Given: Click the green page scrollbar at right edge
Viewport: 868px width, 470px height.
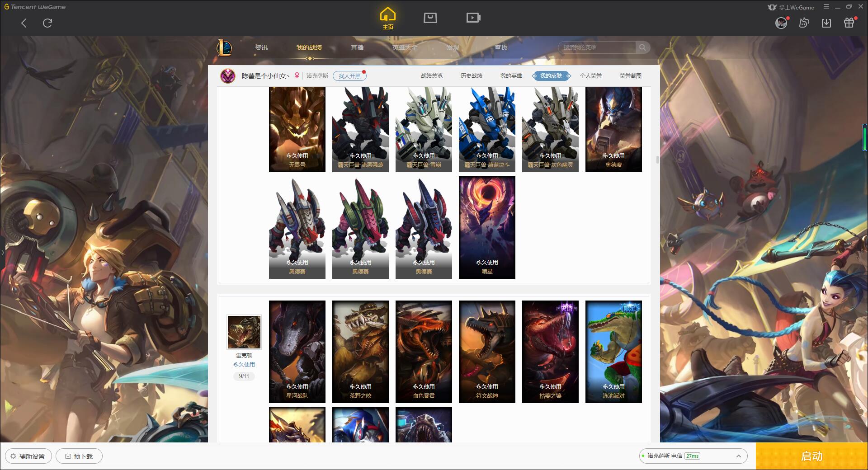Looking at the screenshot, I should 865,137.
